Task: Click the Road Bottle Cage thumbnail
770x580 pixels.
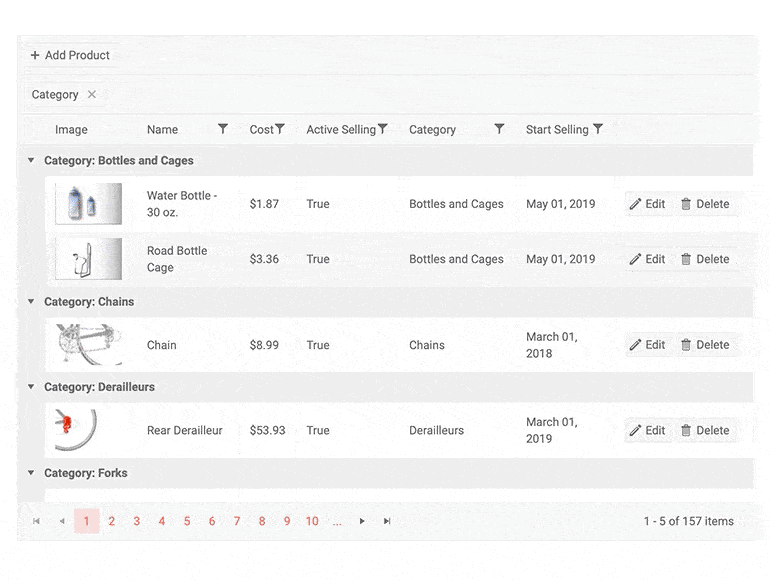Action: tap(88, 259)
